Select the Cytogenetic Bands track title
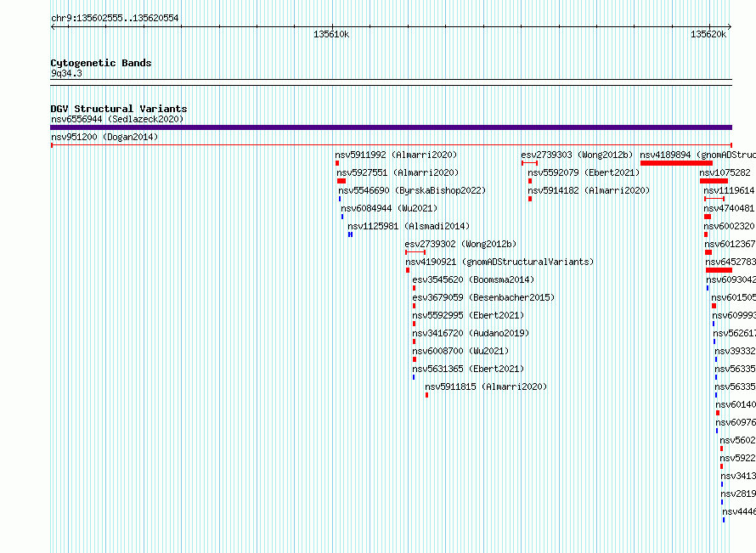The image size is (756, 553). pos(101,63)
